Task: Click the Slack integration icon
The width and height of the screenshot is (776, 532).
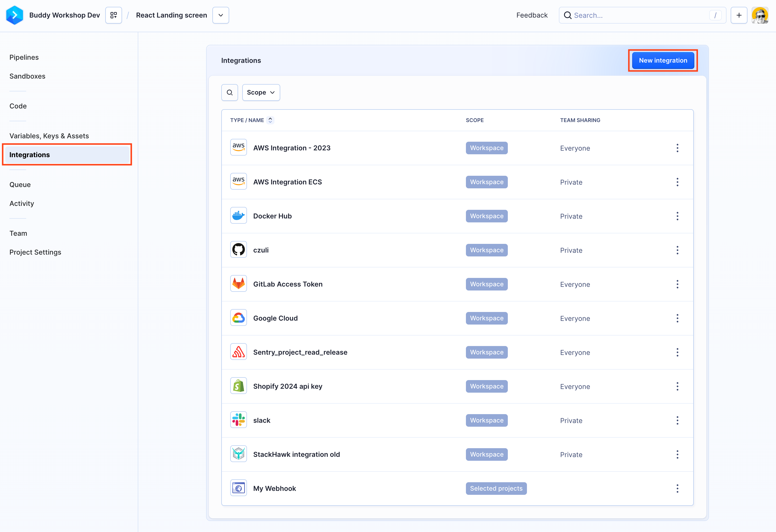Action: (238, 420)
